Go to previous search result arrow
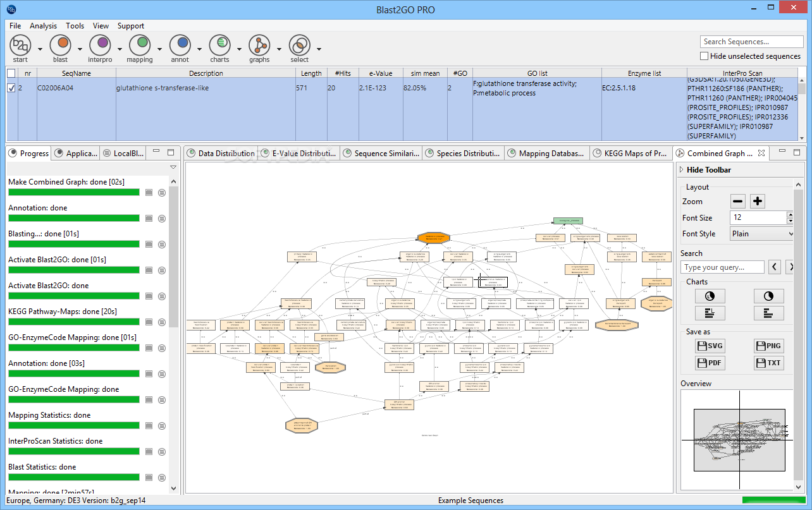Screen dimensions: 812x510 coord(775,267)
